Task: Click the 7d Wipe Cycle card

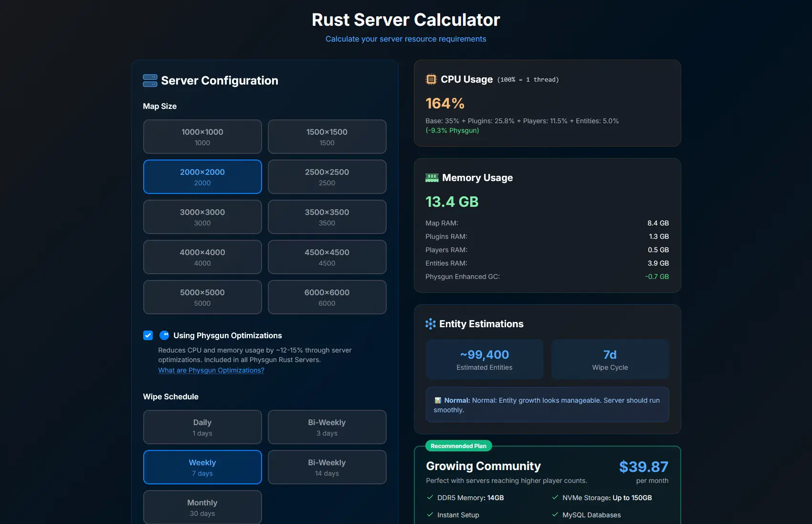Action: tap(610, 359)
